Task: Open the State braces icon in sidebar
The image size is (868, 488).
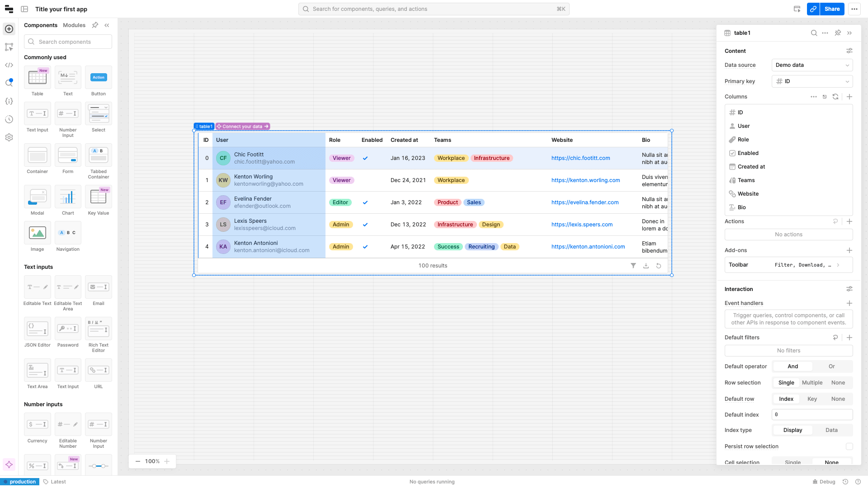Action: point(9,101)
